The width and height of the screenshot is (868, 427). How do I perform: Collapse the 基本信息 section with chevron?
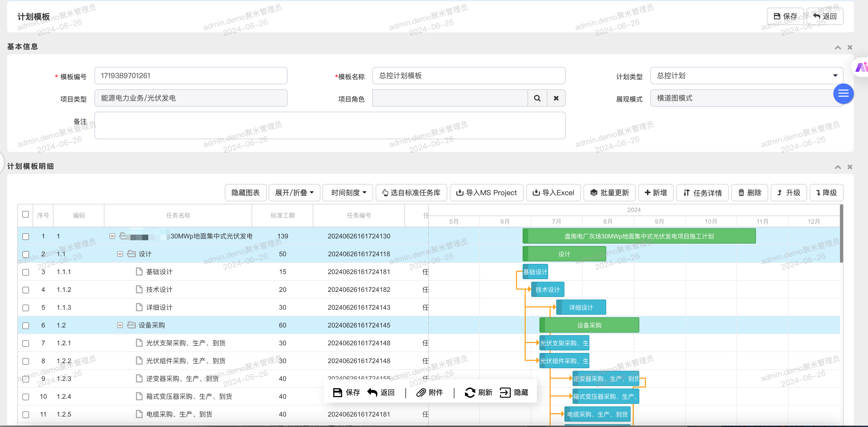[838, 48]
